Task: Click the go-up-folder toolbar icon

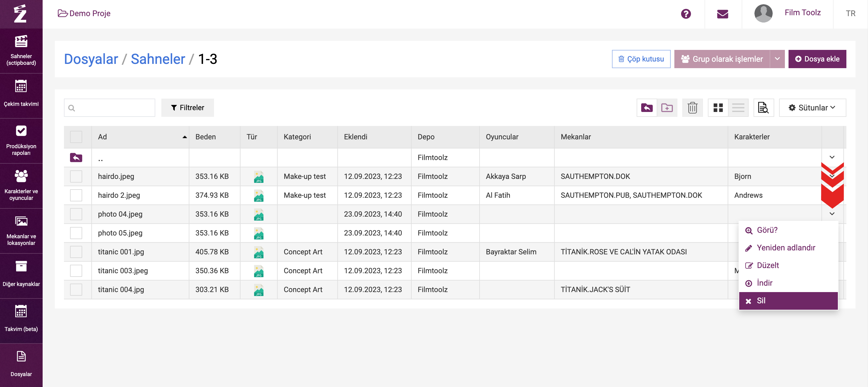Action: pos(647,108)
